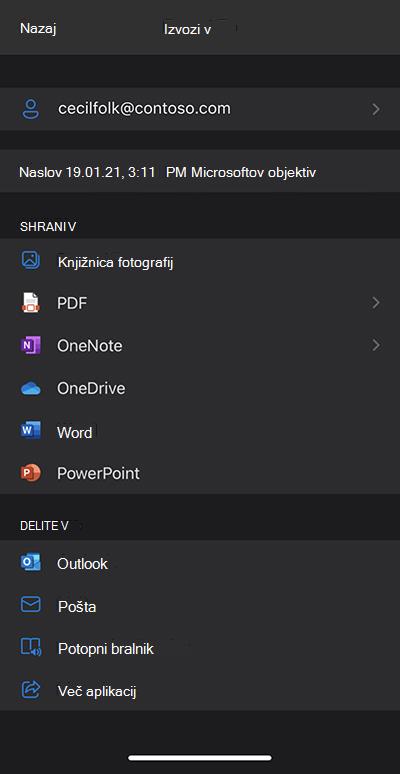Viewport: 400px width, 774px height.
Task: Click the OneDrive cloud icon
Action: [x=31, y=388]
